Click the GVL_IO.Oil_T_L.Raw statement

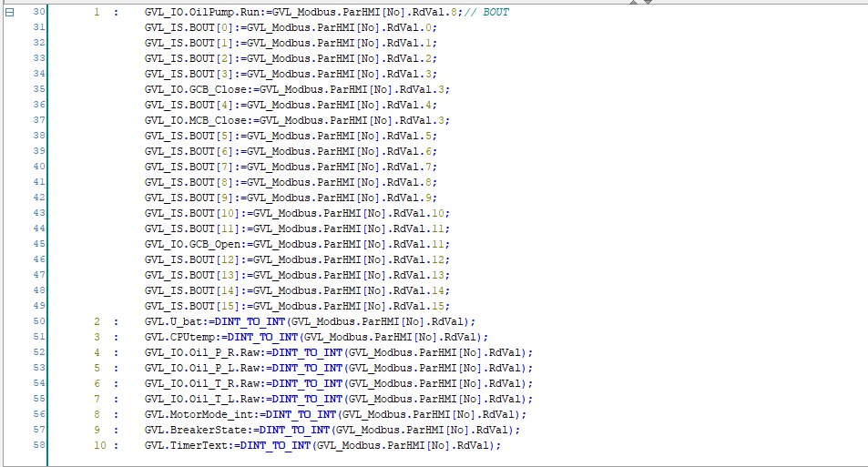click(339, 400)
